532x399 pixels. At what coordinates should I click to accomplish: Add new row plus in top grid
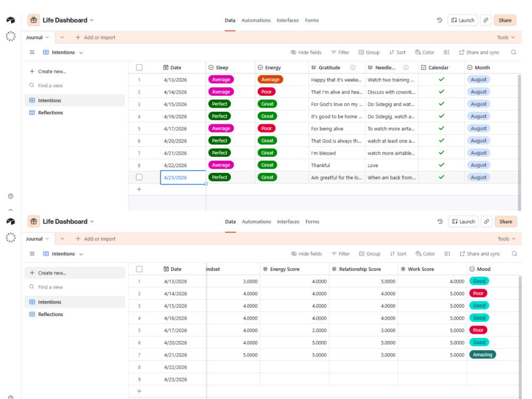(139, 189)
